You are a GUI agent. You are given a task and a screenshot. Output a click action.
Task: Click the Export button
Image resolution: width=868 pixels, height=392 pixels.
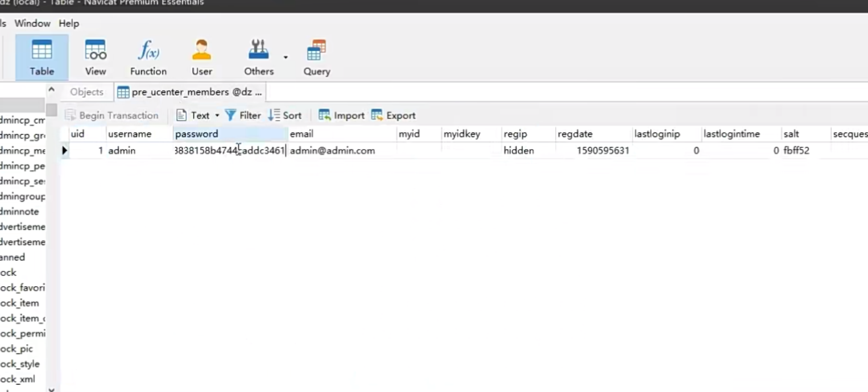click(x=394, y=115)
